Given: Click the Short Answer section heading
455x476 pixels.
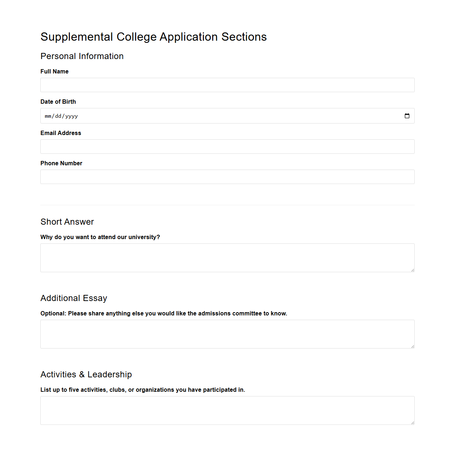Looking at the screenshot, I should (x=67, y=222).
